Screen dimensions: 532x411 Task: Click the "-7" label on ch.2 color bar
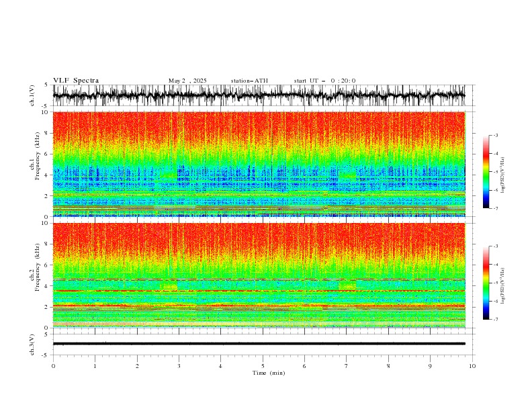click(x=495, y=319)
